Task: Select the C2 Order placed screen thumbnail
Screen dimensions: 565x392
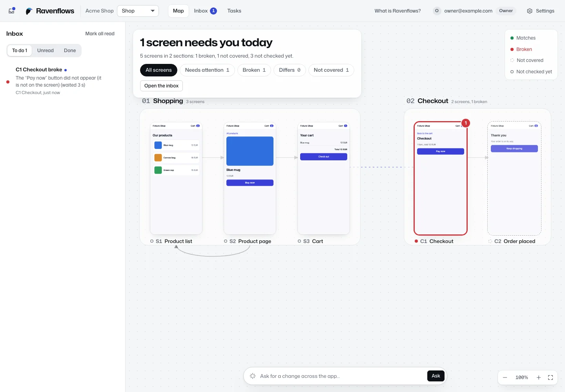Action: 514,178
